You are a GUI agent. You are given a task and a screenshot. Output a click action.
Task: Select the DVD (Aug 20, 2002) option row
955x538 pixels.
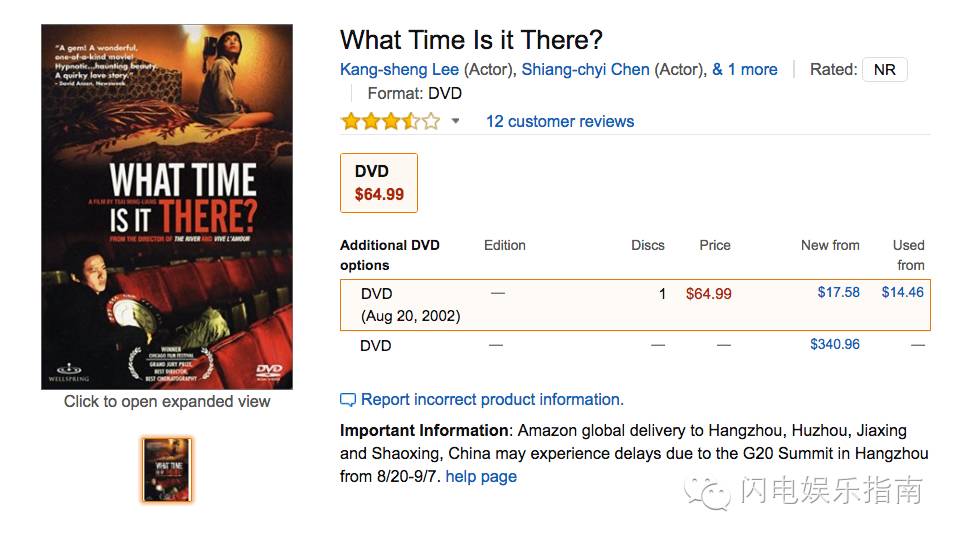click(410, 304)
